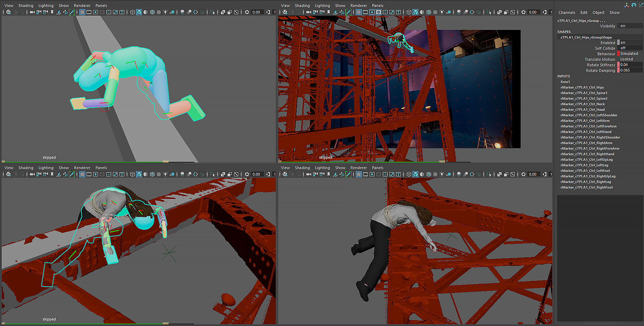The height and width of the screenshot is (326, 644).
Task: Open Behaviour Simulated value dropdown
Action: coord(629,54)
